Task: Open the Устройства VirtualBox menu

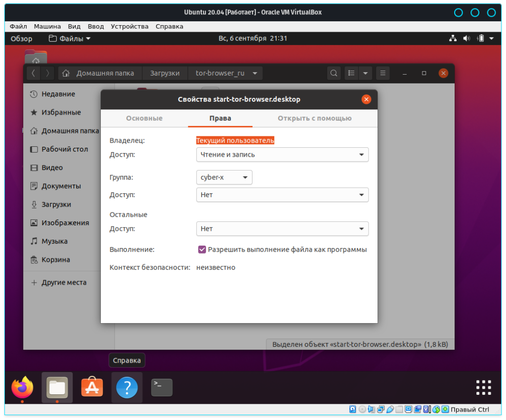Action: (129, 26)
